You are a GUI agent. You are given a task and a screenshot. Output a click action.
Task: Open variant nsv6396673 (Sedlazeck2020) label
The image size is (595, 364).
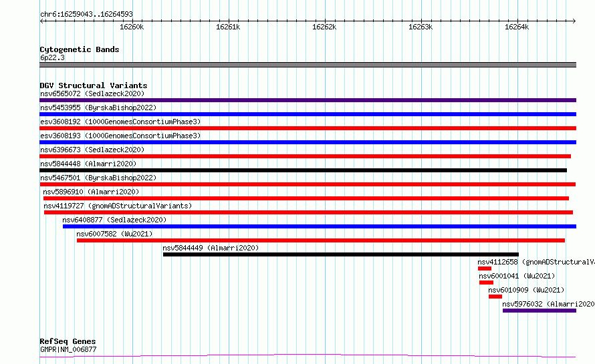coord(92,150)
